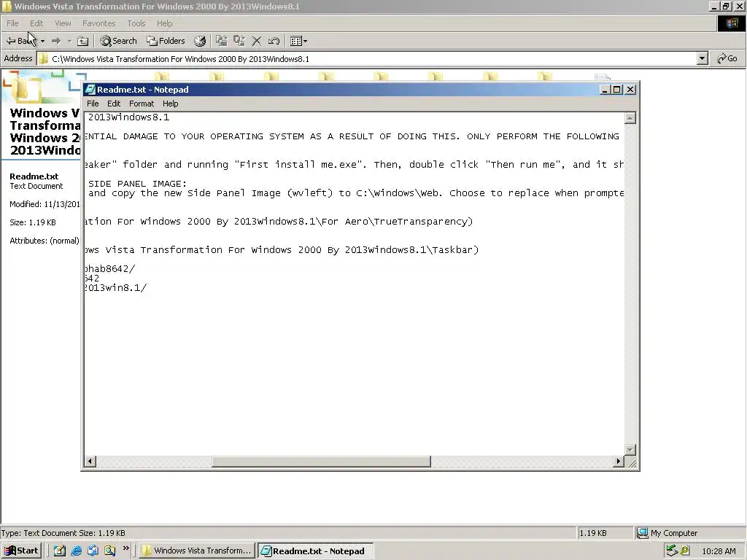Open Explorer's File menu
The image size is (747, 560).
12,23
